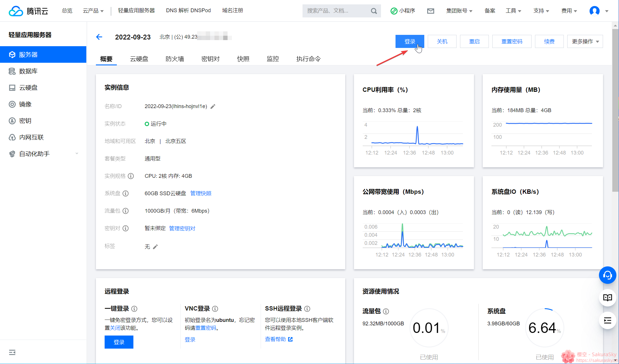
Task: Click the top 登录 button
Action: pyautogui.click(x=410, y=42)
